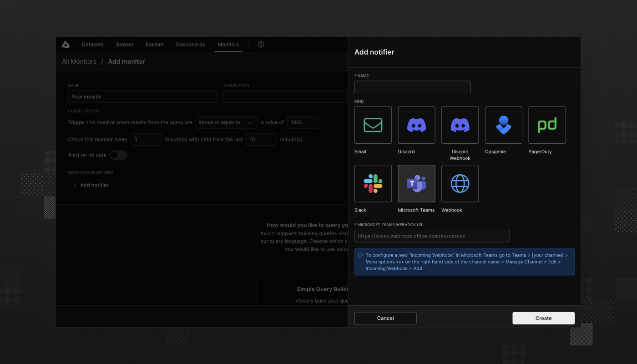Click the plus icon beside Add notifier
Viewport: 637px width, 364px height.
(x=75, y=185)
